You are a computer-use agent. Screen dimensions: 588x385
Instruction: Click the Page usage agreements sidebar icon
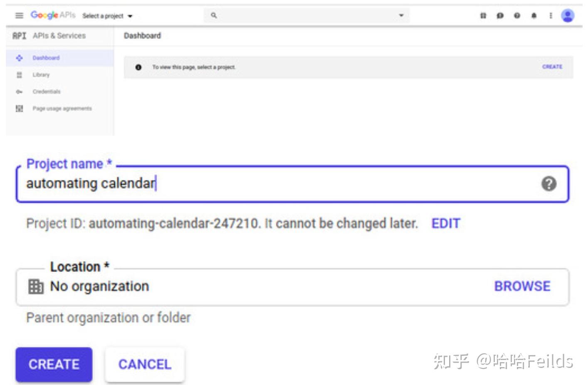(20, 108)
